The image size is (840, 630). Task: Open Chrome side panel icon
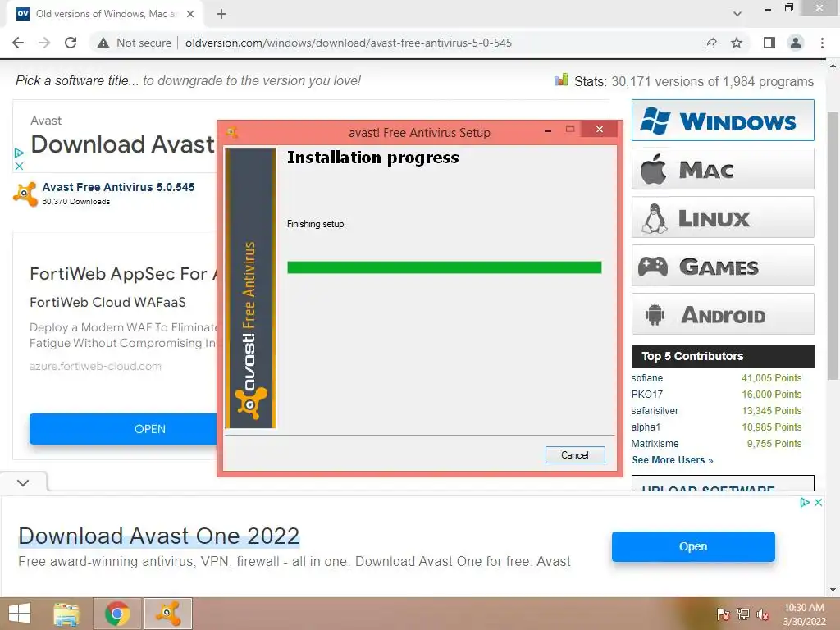pos(769,43)
